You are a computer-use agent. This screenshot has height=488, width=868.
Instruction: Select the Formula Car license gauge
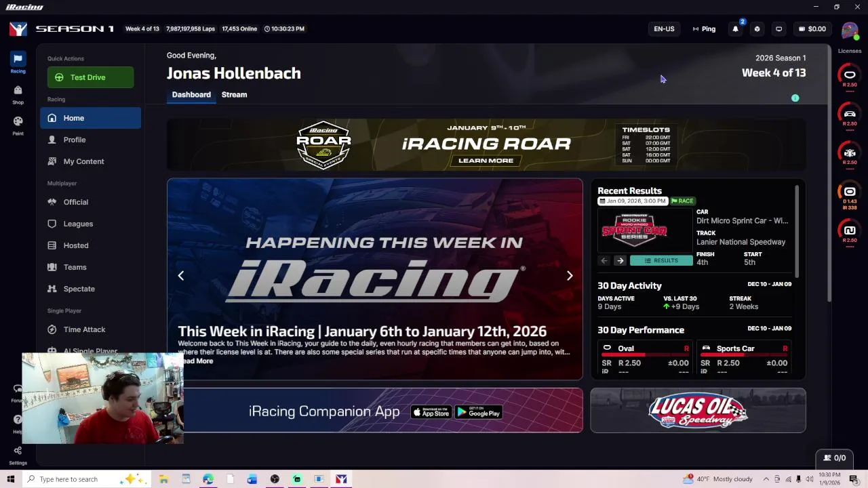pyautogui.click(x=850, y=154)
